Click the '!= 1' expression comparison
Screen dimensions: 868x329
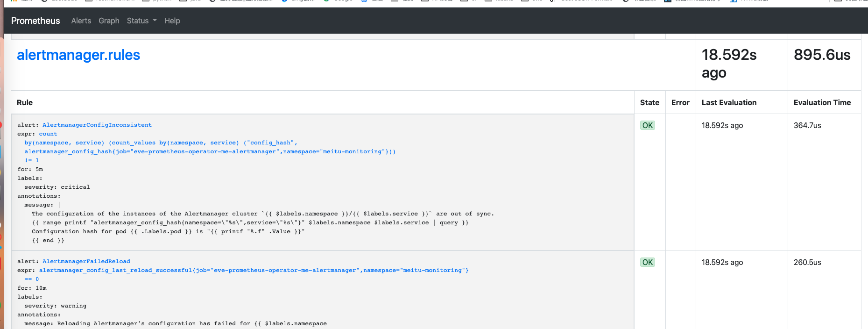coord(32,160)
